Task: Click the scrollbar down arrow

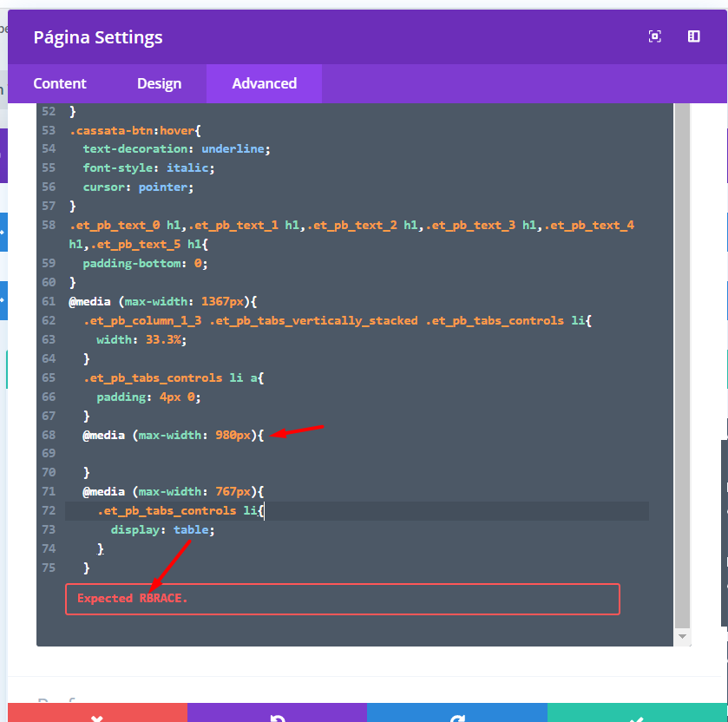Action: [682, 636]
